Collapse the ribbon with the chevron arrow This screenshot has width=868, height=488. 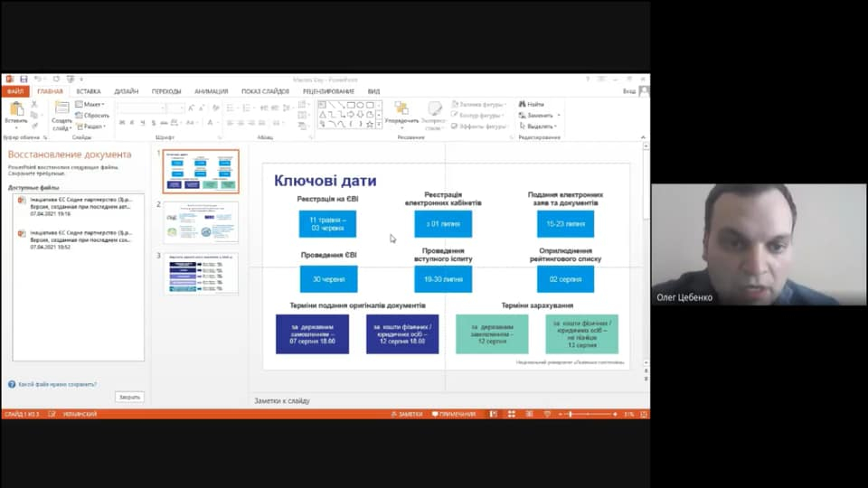(x=643, y=137)
